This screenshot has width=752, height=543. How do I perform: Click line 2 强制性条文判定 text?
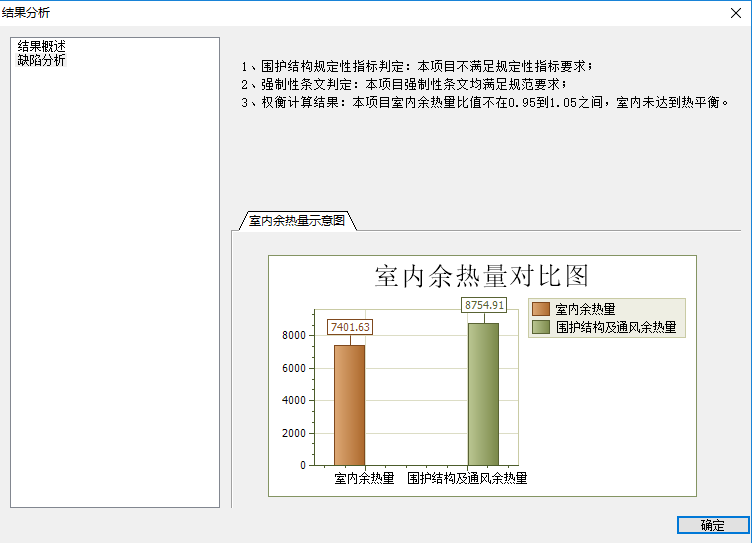tap(404, 84)
